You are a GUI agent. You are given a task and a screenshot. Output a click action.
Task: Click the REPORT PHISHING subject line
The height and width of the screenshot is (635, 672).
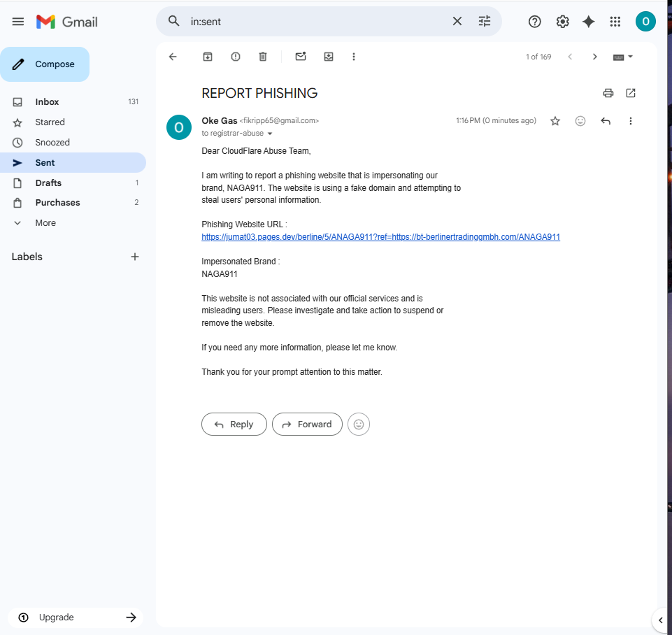(259, 93)
